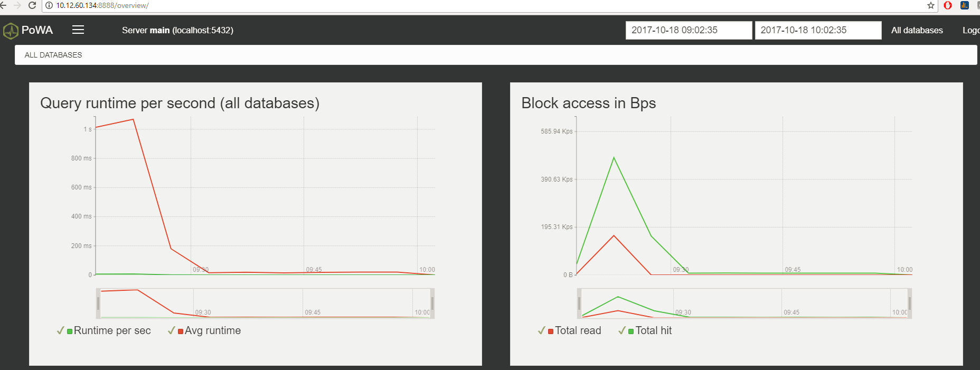Hide the Total read series
The width and height of the screenshot is (980, 370).
pyautogui.click(x=578, y=330)
